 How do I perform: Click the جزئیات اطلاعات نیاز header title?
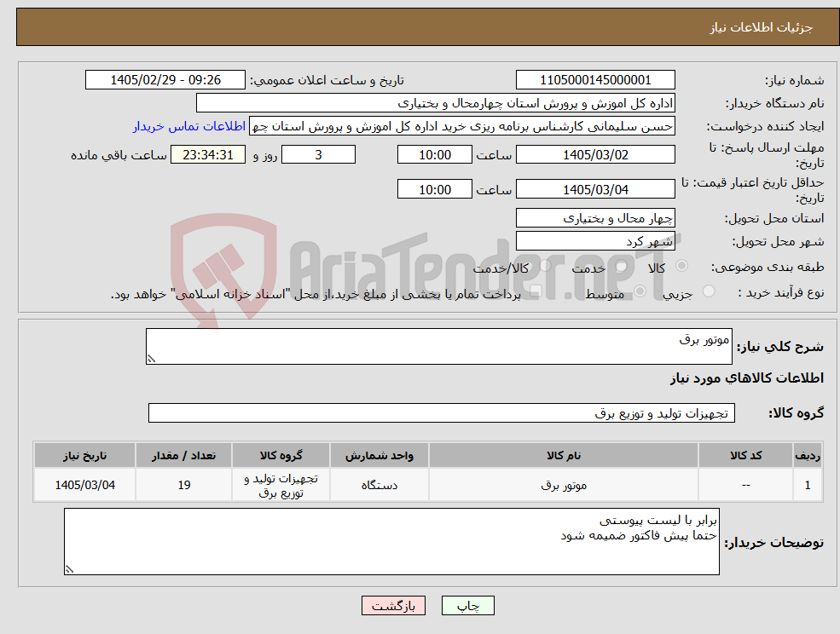762,27
